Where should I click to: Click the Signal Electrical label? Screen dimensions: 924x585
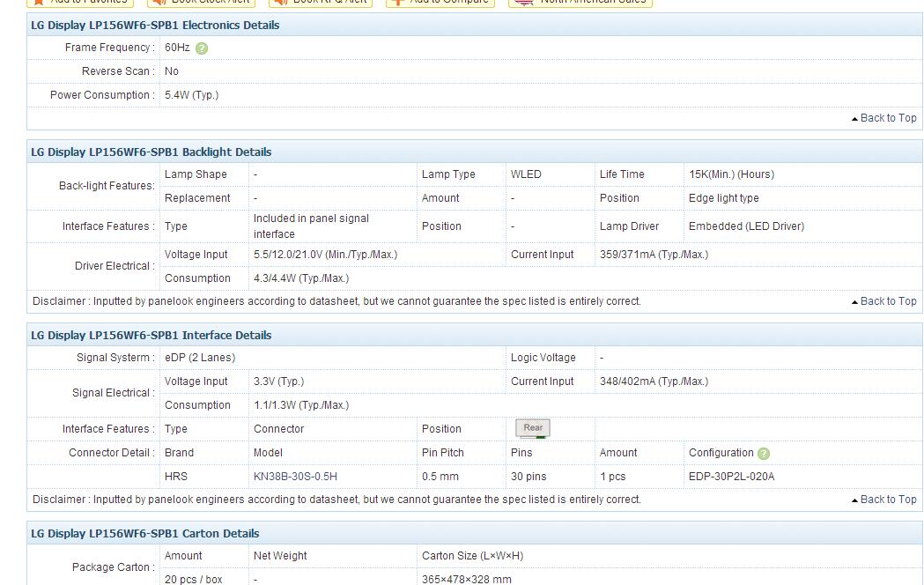point(114,393)
